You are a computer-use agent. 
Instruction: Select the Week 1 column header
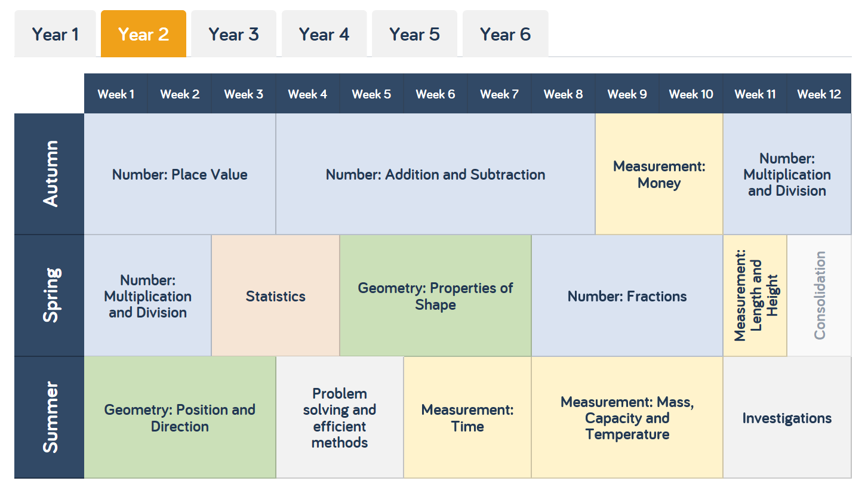116,94
